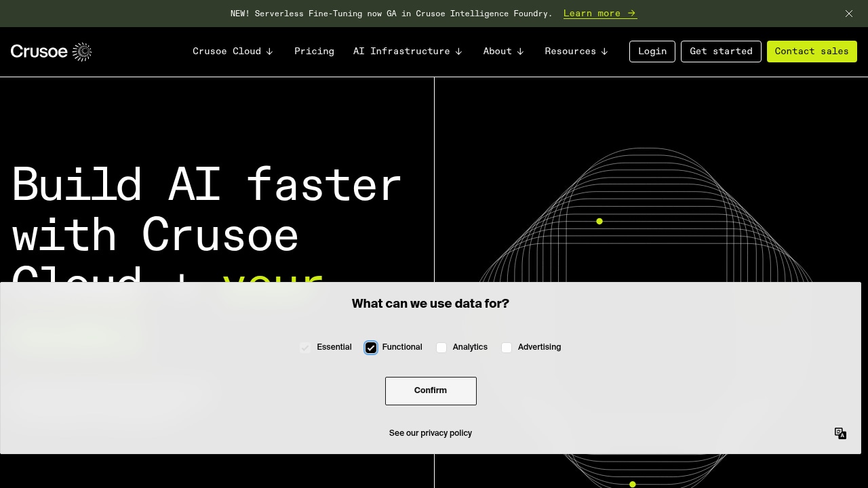Click the 'Build AI faster' headline
The width and height of the screenshot is (868, 488).
(x=207, y=185)
